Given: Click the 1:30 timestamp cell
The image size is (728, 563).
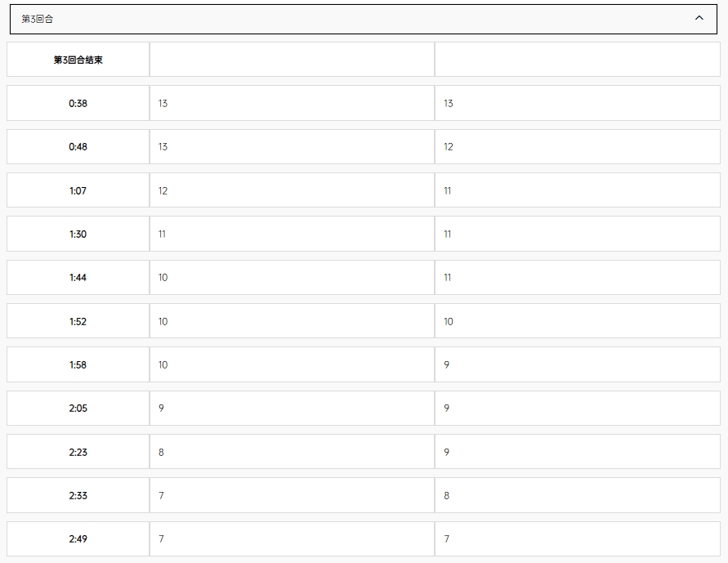Looking at the screenshot, I should [78, 234].
